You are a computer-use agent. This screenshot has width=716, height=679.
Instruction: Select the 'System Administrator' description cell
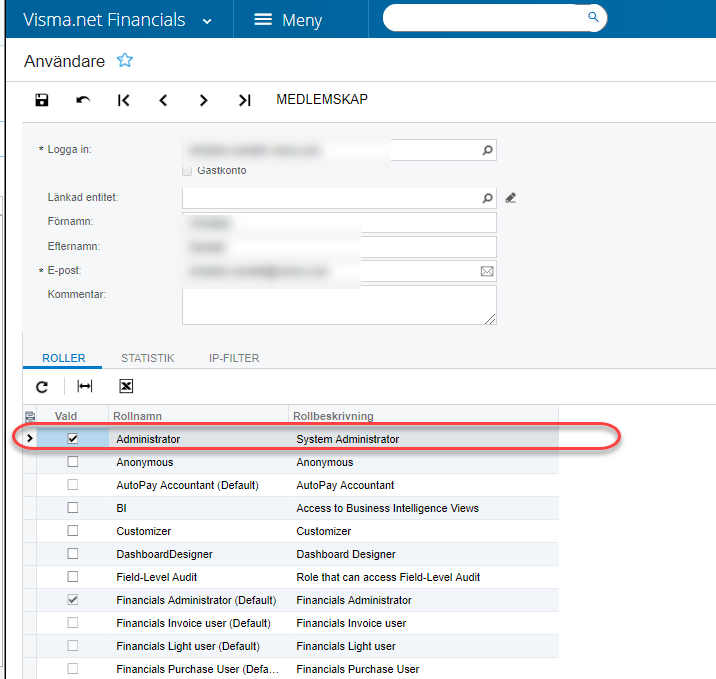click(423, 439)
